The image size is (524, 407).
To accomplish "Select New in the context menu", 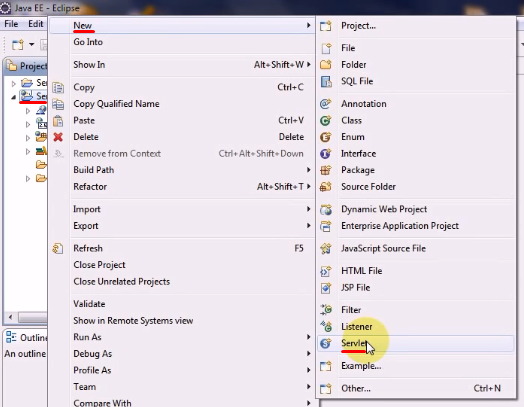I will pos(182,25).
